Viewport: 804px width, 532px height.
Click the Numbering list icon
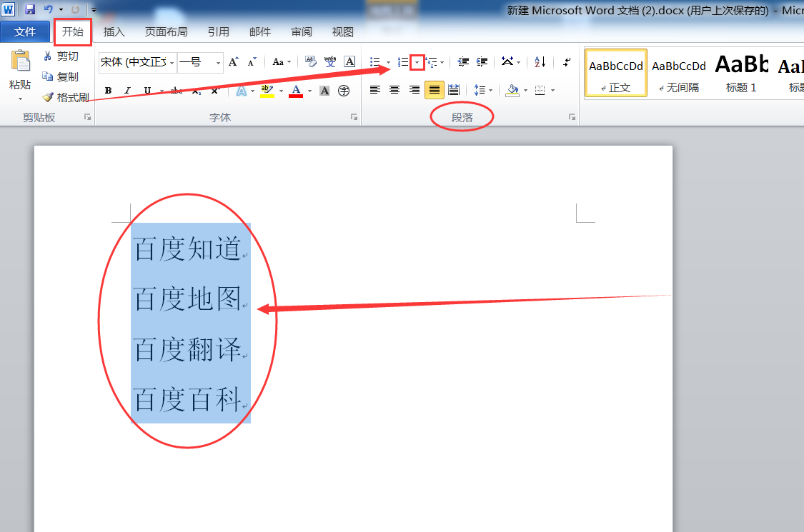click(x=403, y=62)
